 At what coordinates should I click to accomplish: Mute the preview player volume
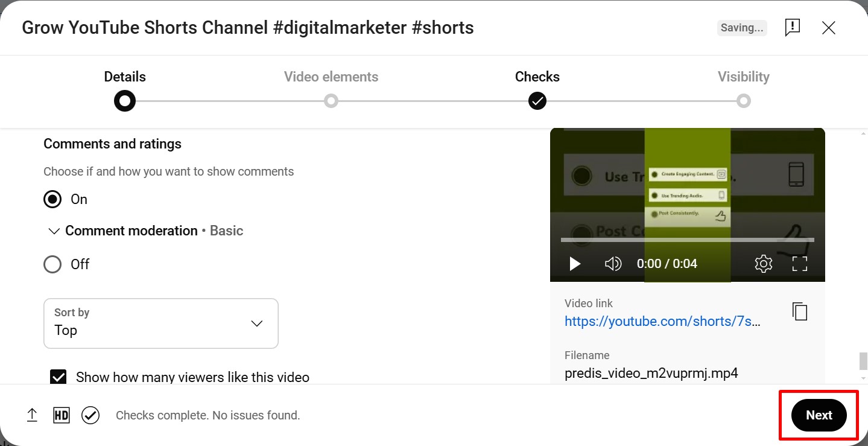tap(613, 264)
